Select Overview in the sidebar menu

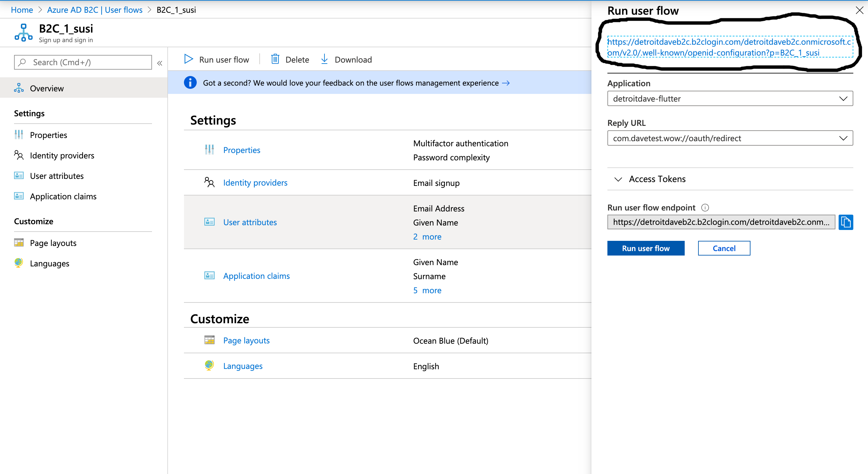point(84,88)
